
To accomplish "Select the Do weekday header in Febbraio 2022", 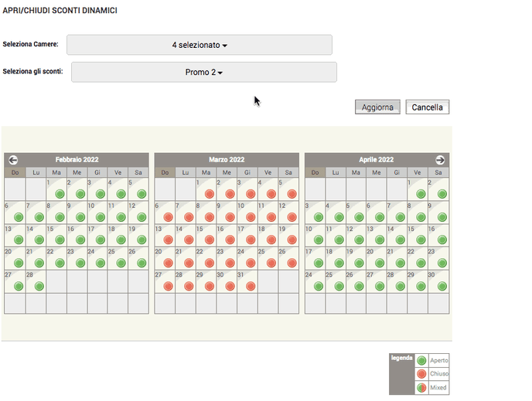I will [x=15, y=172].
